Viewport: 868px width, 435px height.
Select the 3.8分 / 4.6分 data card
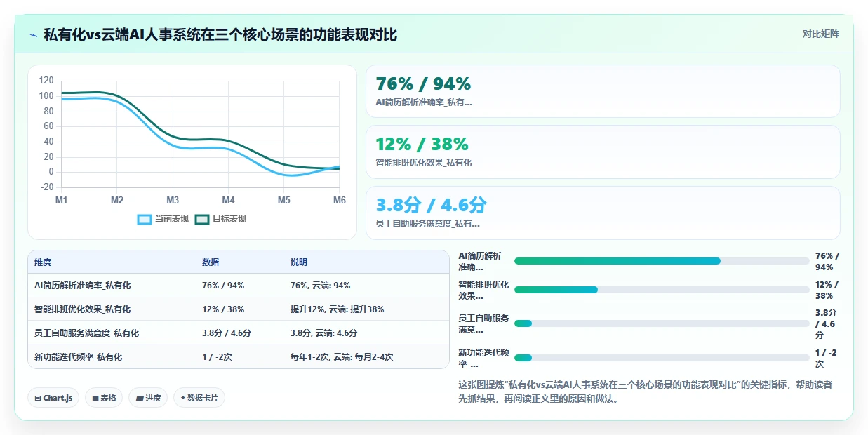[603, 213]
